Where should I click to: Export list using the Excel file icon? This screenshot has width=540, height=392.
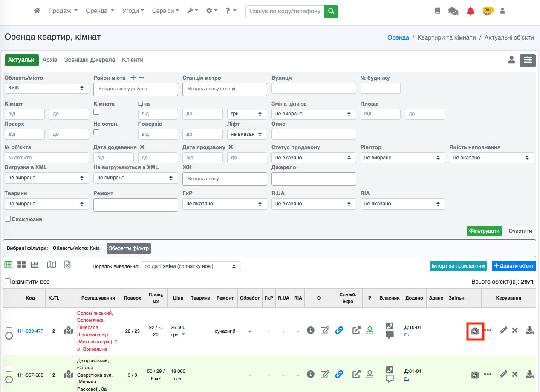pos(67,265)
